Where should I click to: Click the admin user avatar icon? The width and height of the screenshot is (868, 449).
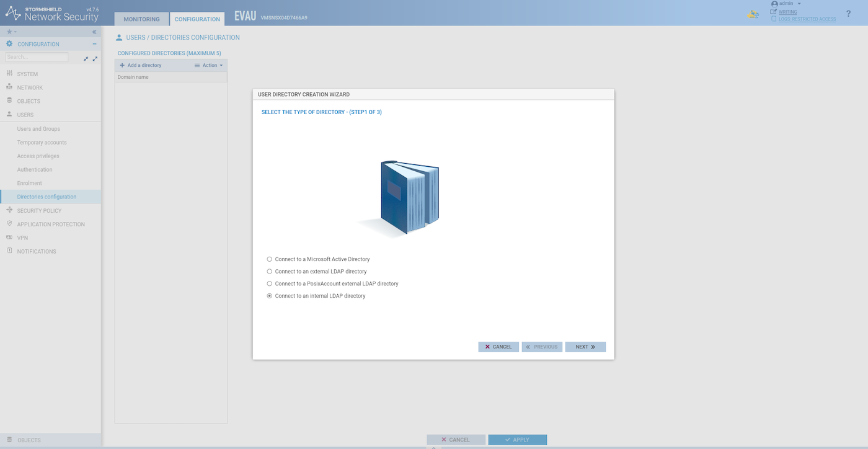[x=774, y=4]
